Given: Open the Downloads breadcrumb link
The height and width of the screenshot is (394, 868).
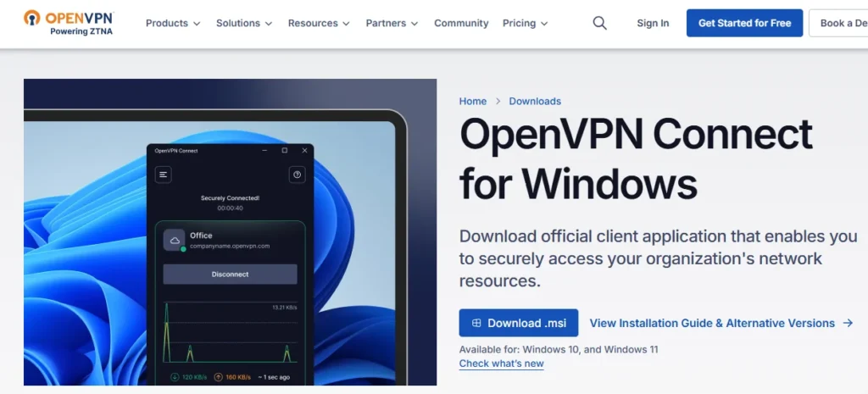Looking at the screenshot, I should coord(535,102).
